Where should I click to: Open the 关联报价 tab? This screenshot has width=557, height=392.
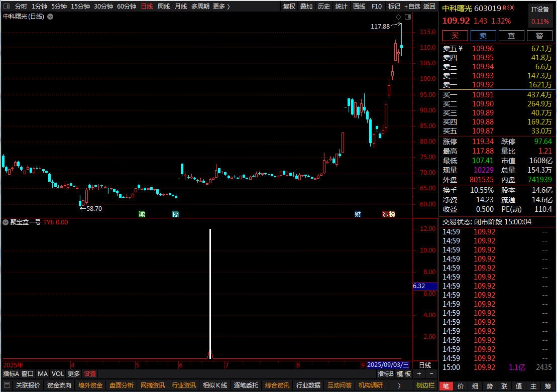[x=28, y=385]
